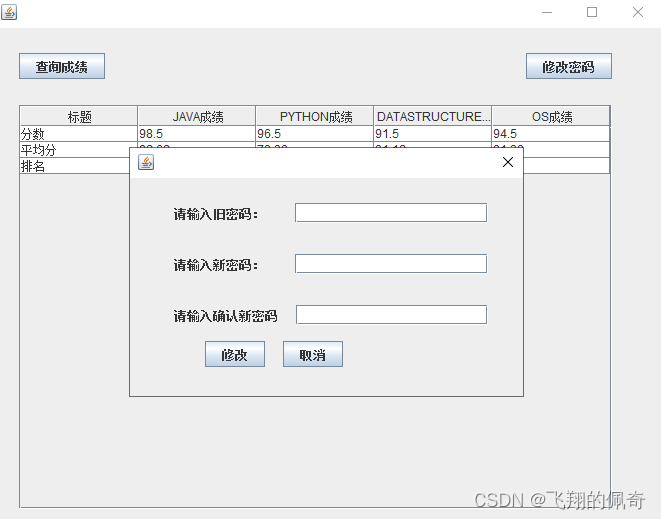Select the 96.5 Python score cell
The height and width of the screenshot is (519, 661).
point(315,134)
